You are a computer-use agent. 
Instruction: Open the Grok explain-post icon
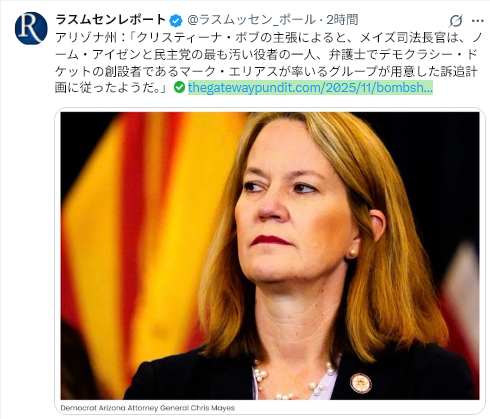coord(455,21)
